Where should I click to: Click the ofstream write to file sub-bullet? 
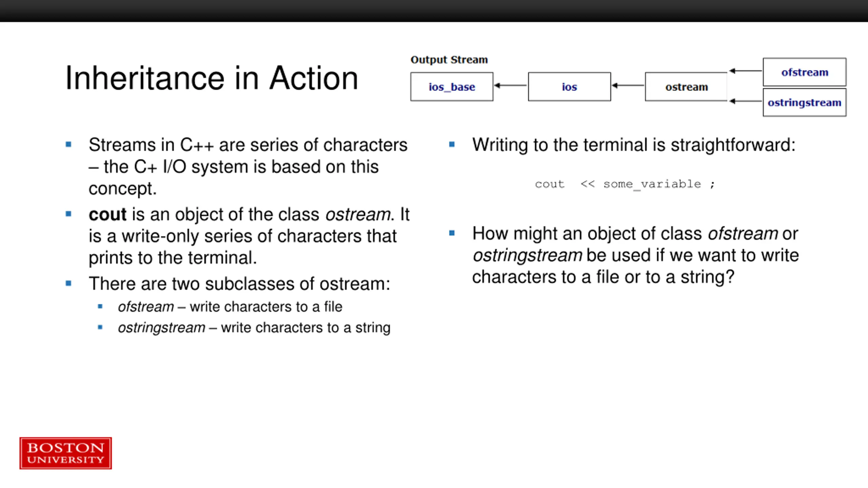click(230, 307)
